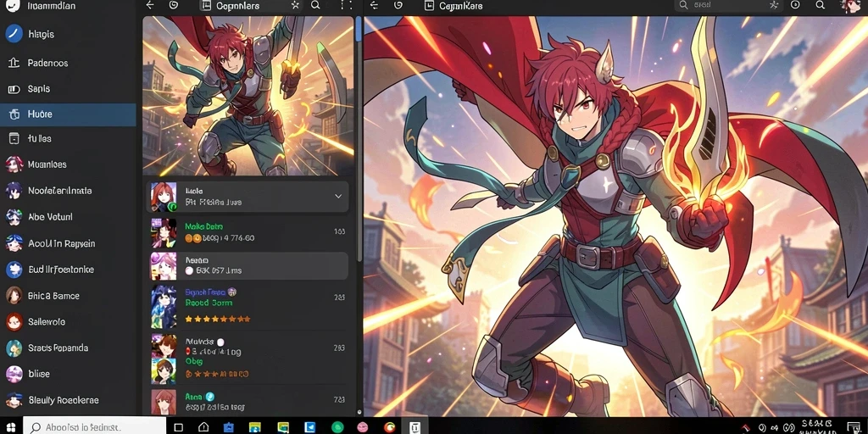This screenshot has height=434, width=868.
Task: Expand the first list entry with the chevron
Action: tap(338, 197)
